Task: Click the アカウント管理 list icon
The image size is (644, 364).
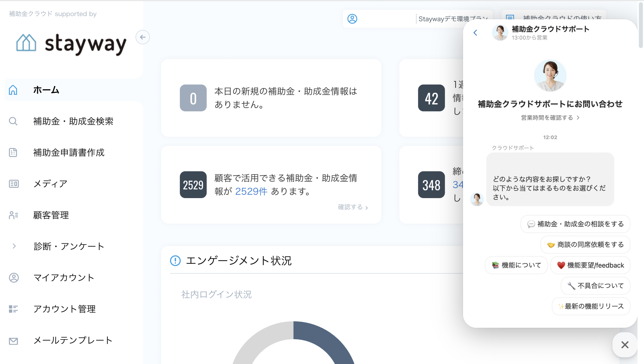Action: click(x=13, y=309)
